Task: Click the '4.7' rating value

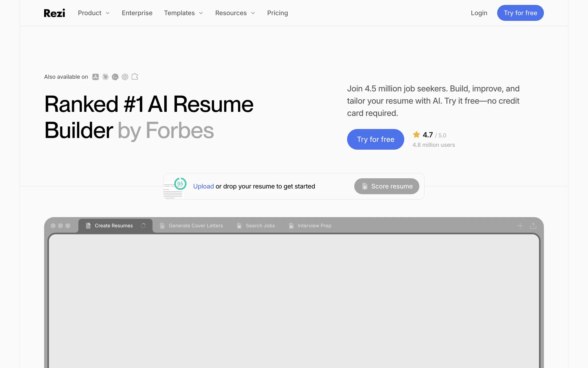Action: (x=428, y=135)
